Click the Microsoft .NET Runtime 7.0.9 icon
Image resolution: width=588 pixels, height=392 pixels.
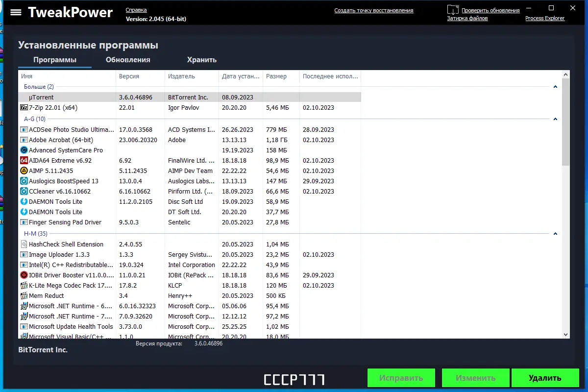pyautogui.click(x=24, y=317)
